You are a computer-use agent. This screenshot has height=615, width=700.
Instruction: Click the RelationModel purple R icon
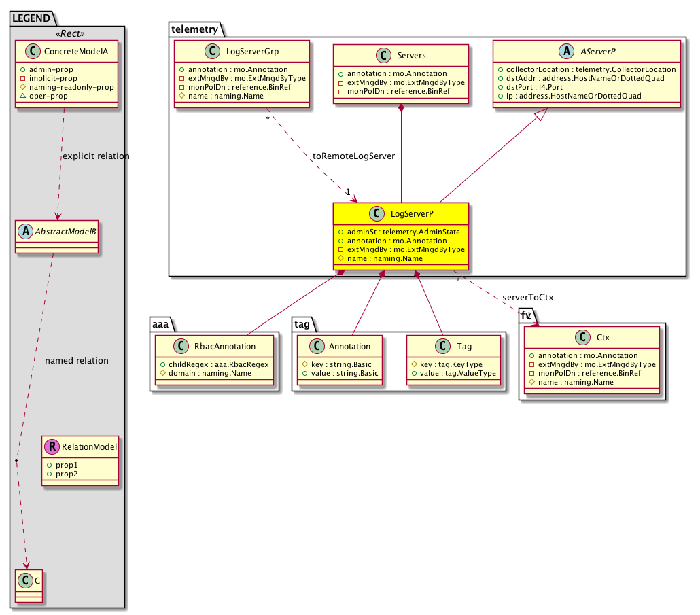[51, 446]
